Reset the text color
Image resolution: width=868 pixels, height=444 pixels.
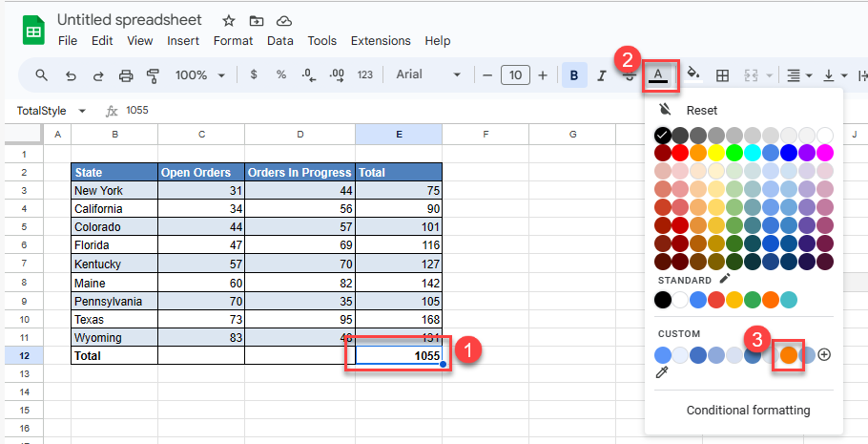point(701,110)
